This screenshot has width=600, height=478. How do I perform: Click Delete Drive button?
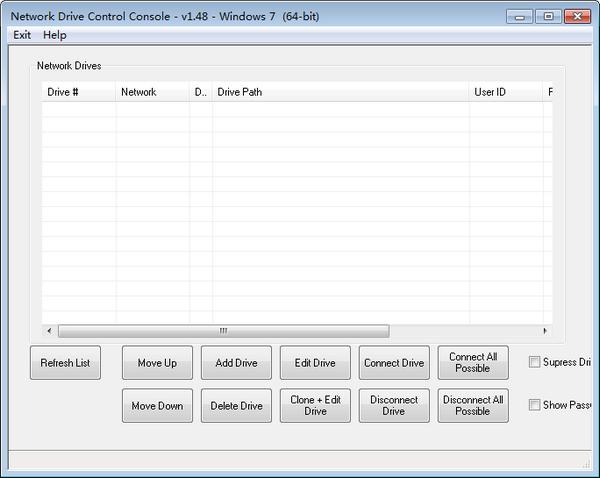click(236, 406)
